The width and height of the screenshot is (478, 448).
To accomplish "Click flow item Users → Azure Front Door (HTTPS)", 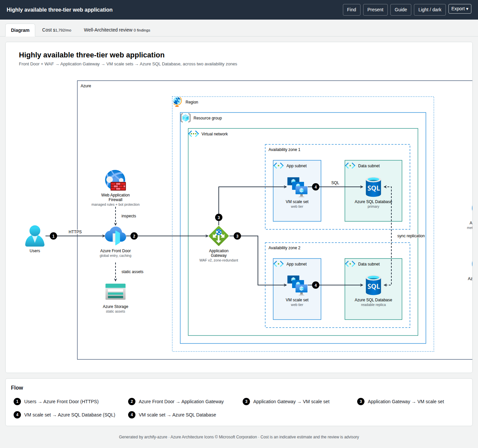I will [56, 402].
